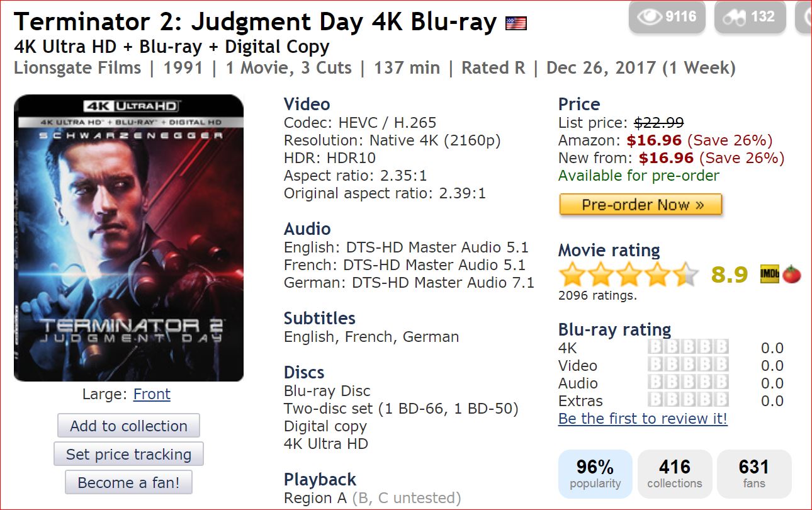Open the Front large cover link

point(152,394)
